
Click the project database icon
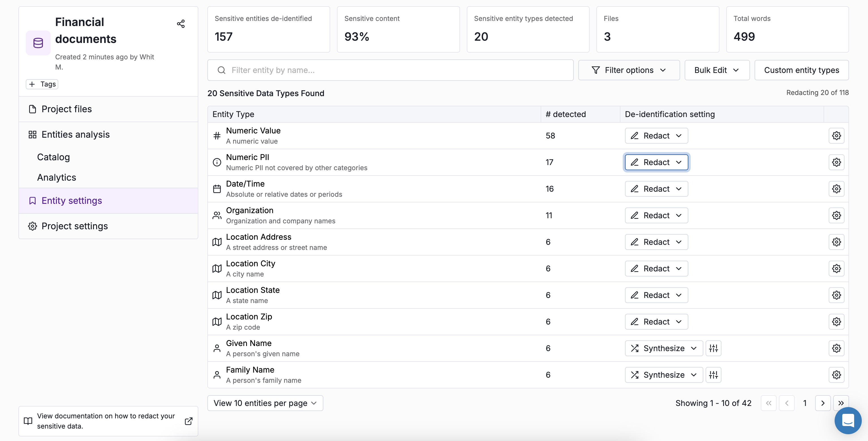38,43
